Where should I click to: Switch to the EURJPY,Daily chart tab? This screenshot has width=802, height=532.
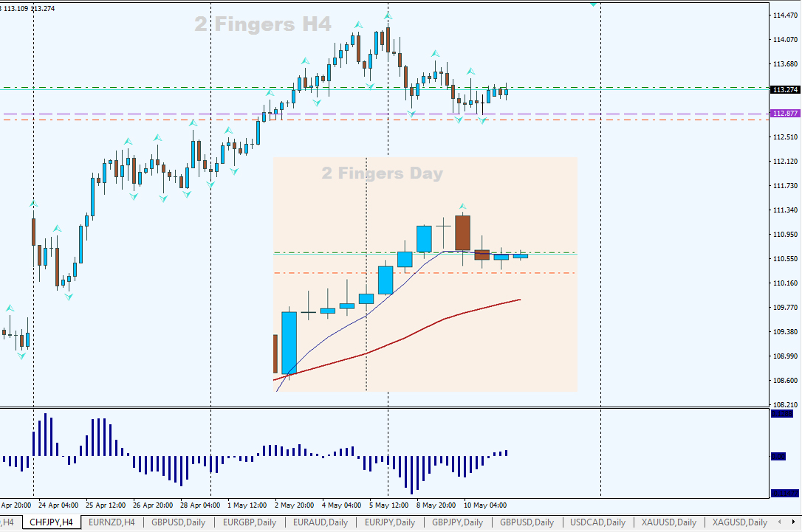click(x=390, y=522)
